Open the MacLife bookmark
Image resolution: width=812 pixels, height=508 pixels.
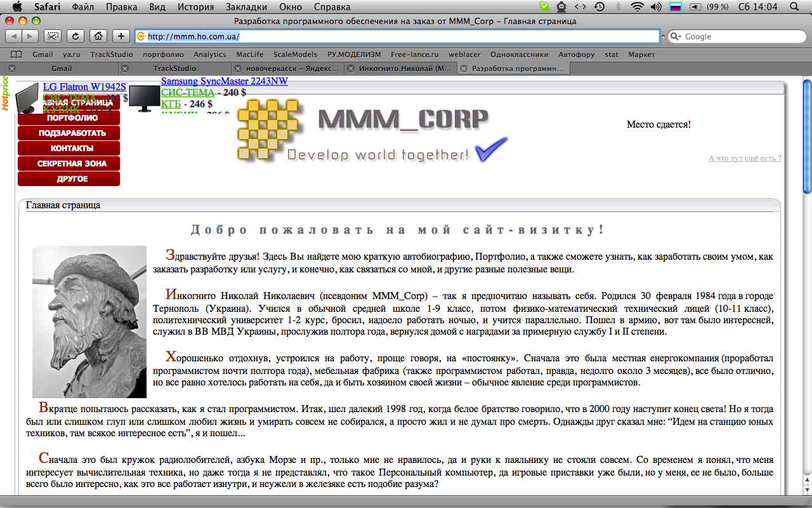click(x=250, y=55)
